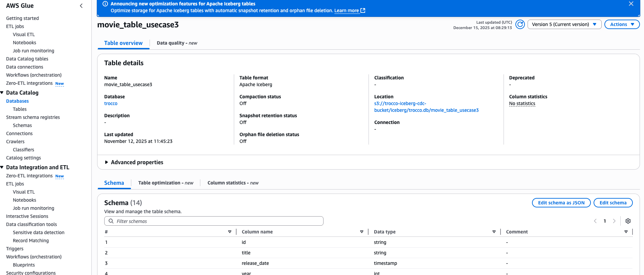Dismiss the Iceberg announcement banner
This screenshot has width=644, height=275.
[x=631, y=4]
